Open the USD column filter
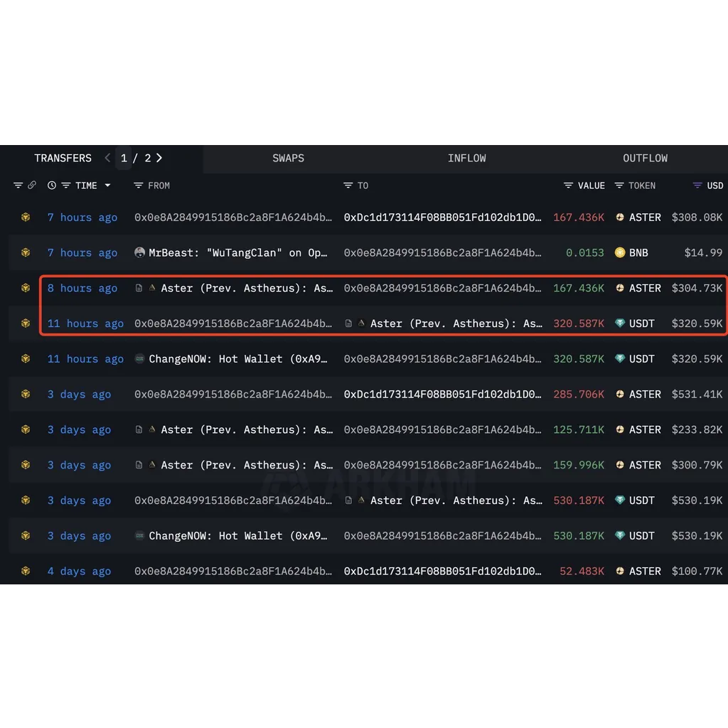Image resolution: width=728 pixels, height=728 pixels. pyautogui.click(x=697, y=186)
